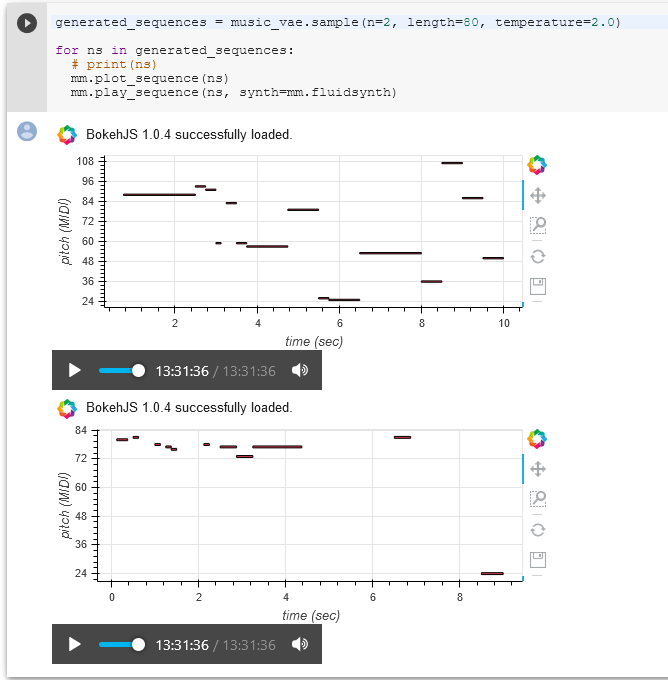Mute the first audio player

point(299,370)
